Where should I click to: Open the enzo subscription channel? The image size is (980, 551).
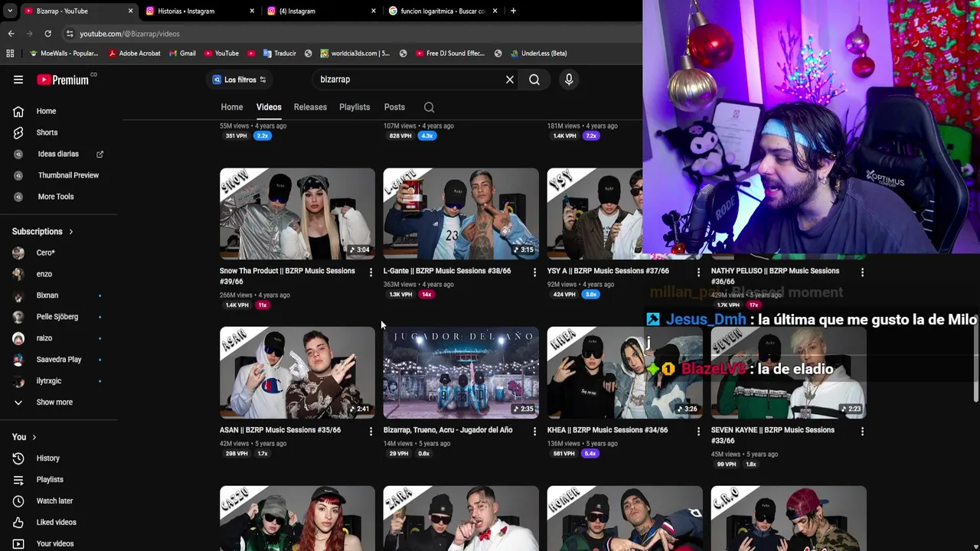[44, 274]
